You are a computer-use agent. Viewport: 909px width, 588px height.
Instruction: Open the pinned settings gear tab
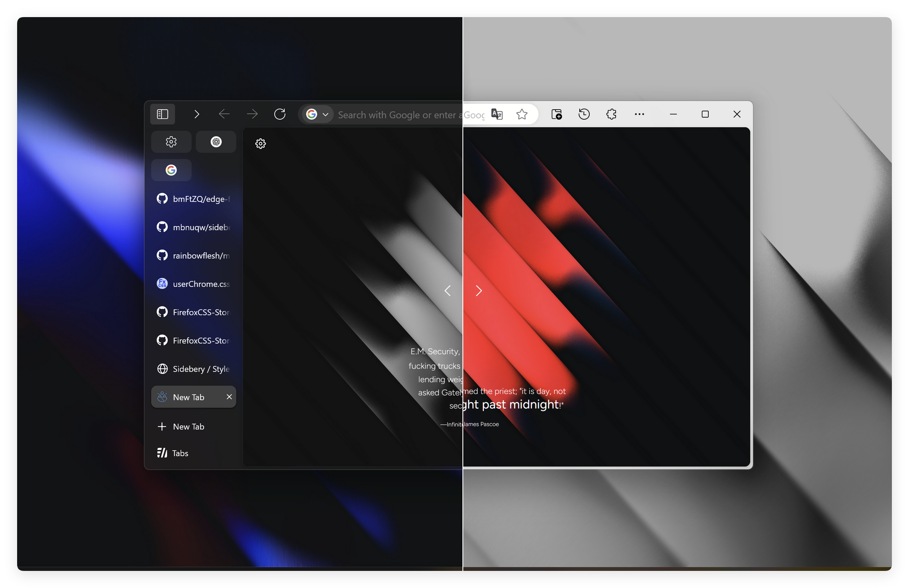[171, 142]
